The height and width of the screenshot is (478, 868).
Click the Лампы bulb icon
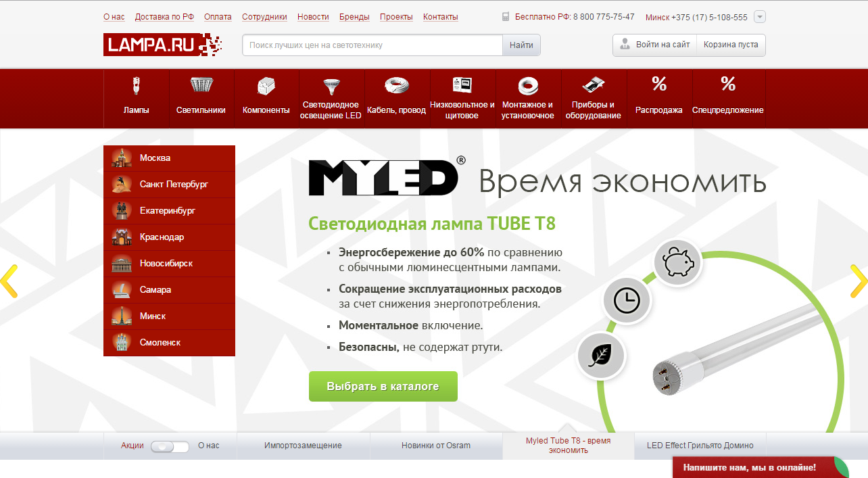[137, 85]
